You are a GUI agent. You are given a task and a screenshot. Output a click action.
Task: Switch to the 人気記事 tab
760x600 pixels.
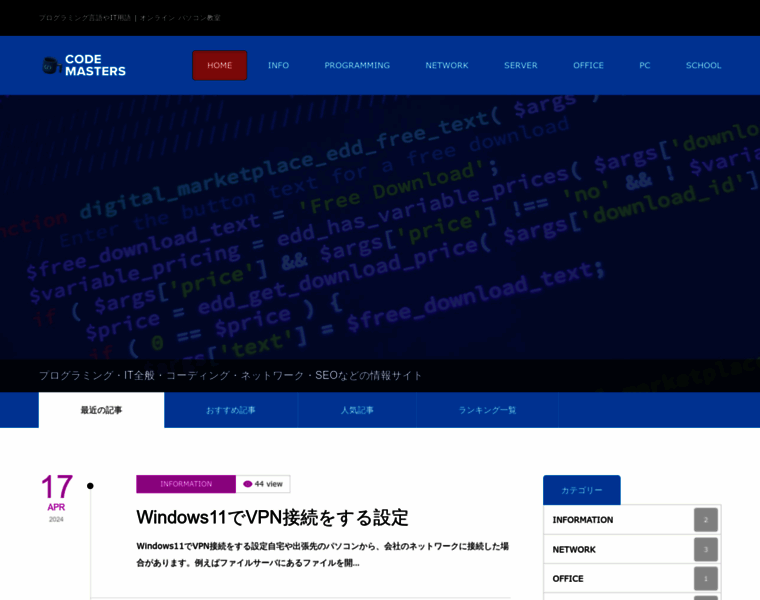click(357, 410)
